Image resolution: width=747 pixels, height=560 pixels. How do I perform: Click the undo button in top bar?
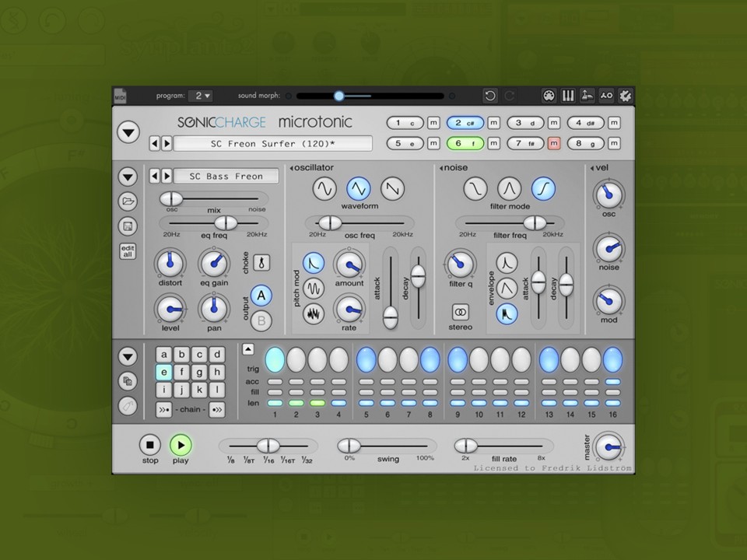tap(489, 96)
